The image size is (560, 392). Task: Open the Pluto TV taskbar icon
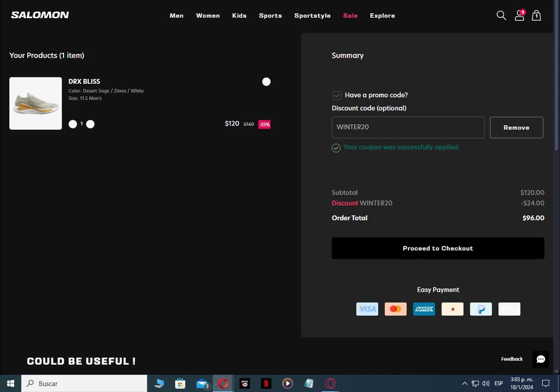click(x=245, y=383)
